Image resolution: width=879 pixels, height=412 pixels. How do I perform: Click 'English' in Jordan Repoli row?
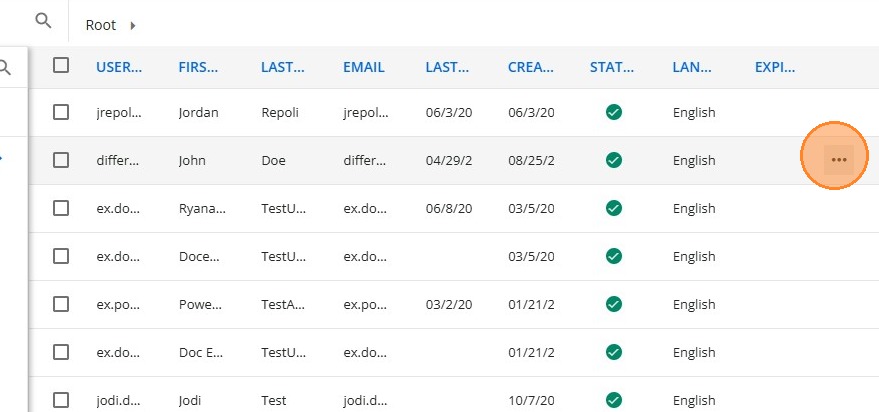(694, 113)
